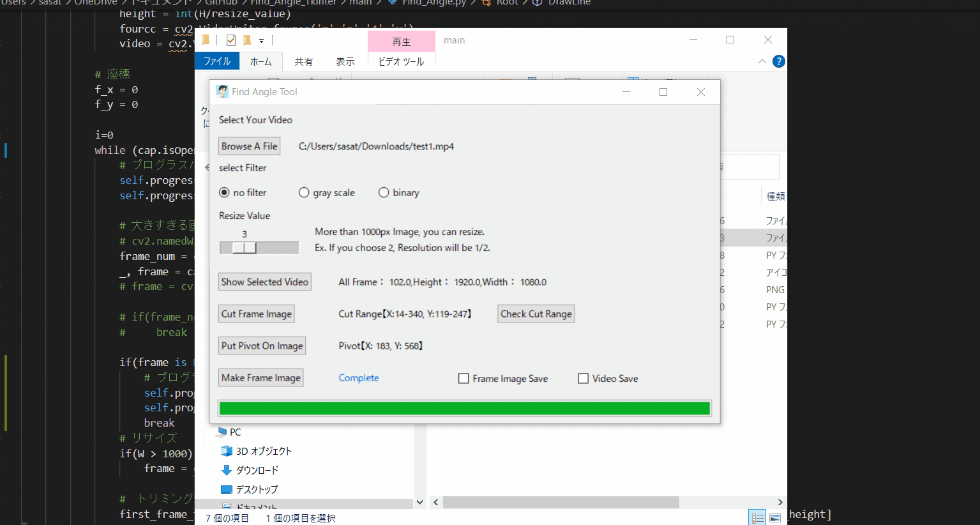Click the Resize Value slider handle
980x525 pixels.
point(245,248)
